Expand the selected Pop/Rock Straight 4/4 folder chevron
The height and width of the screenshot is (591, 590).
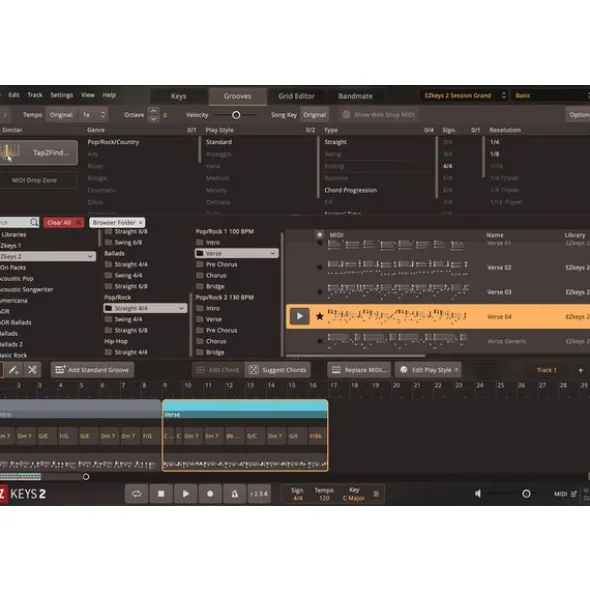click(x=181, y=308)
